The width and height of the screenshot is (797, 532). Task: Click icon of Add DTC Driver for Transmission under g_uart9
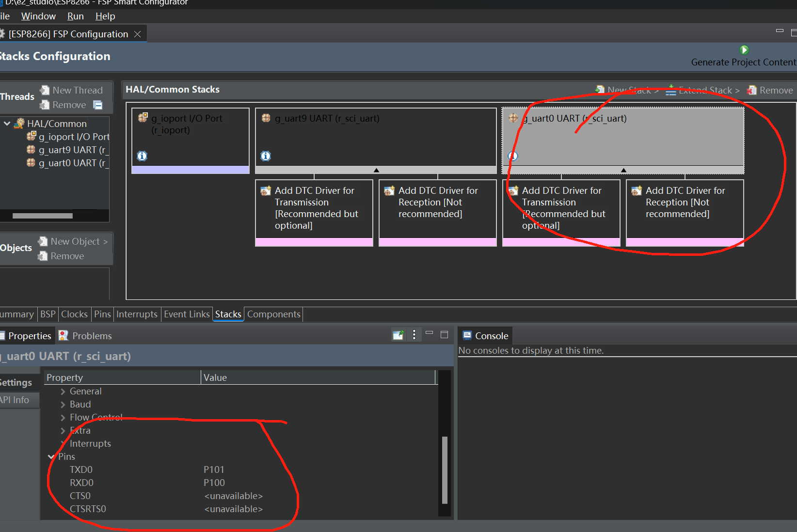266,191
